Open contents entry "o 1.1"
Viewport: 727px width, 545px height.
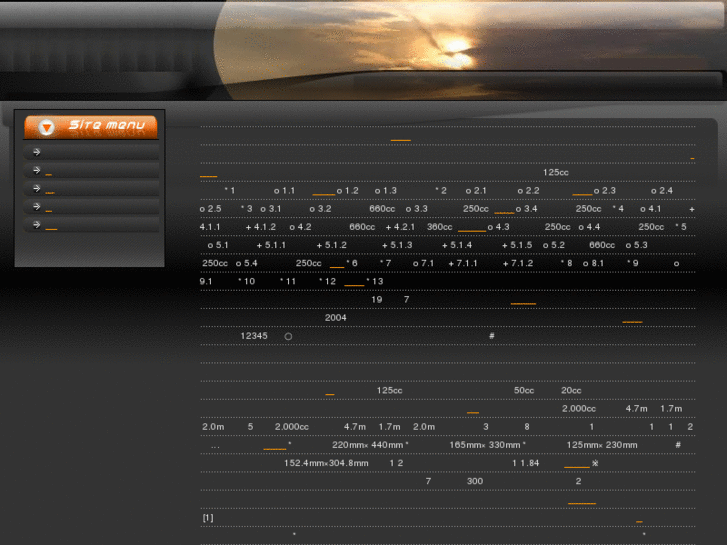point(284,191)
